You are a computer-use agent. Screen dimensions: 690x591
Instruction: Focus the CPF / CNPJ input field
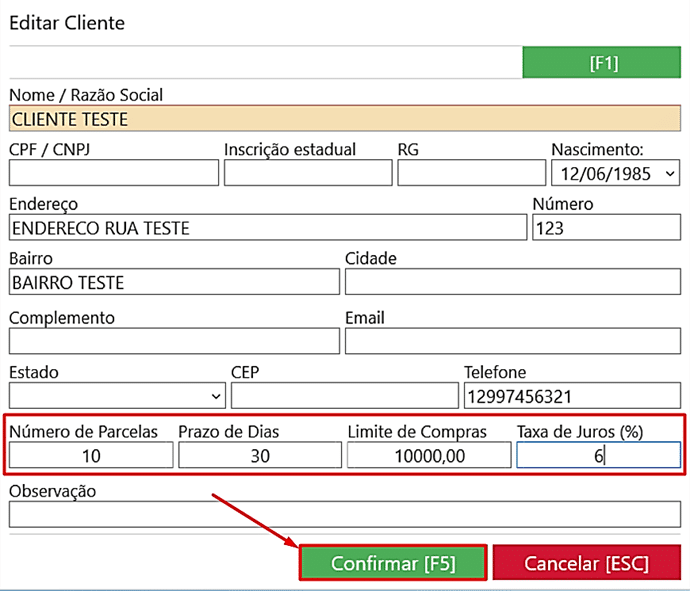point(113,173)
